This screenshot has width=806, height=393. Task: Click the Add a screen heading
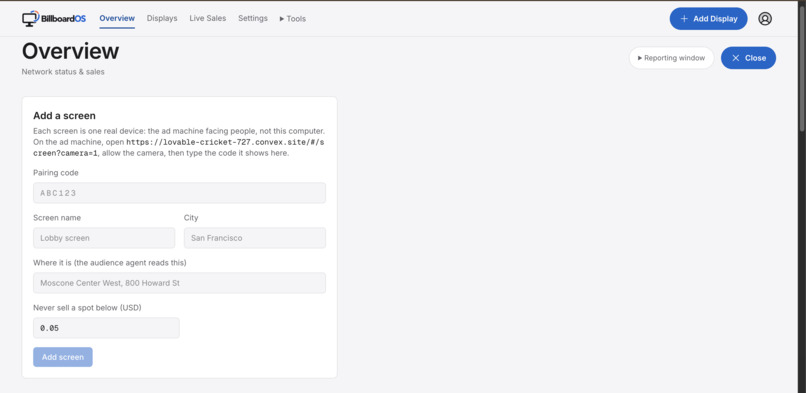pos(64,116)
